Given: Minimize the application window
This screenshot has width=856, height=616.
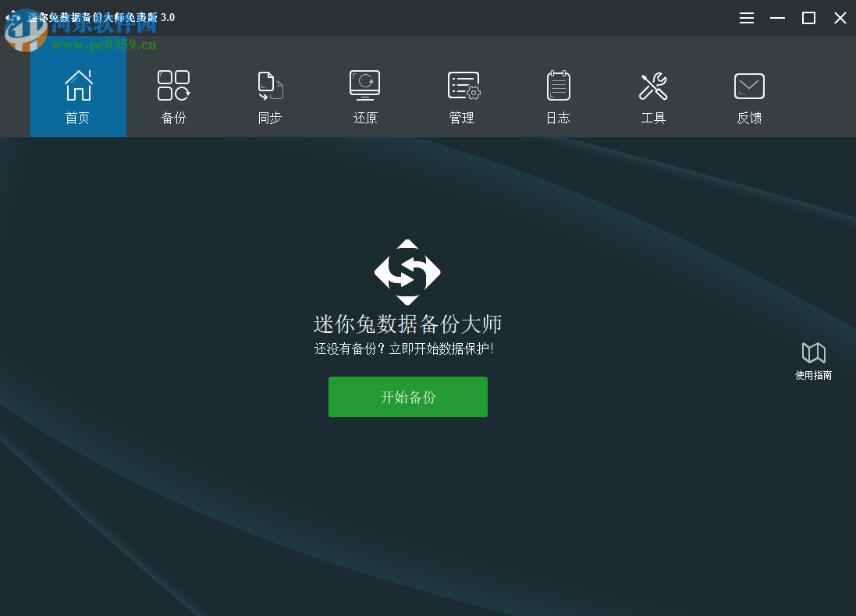Looking at the screenshot, I should pos(777,17).
